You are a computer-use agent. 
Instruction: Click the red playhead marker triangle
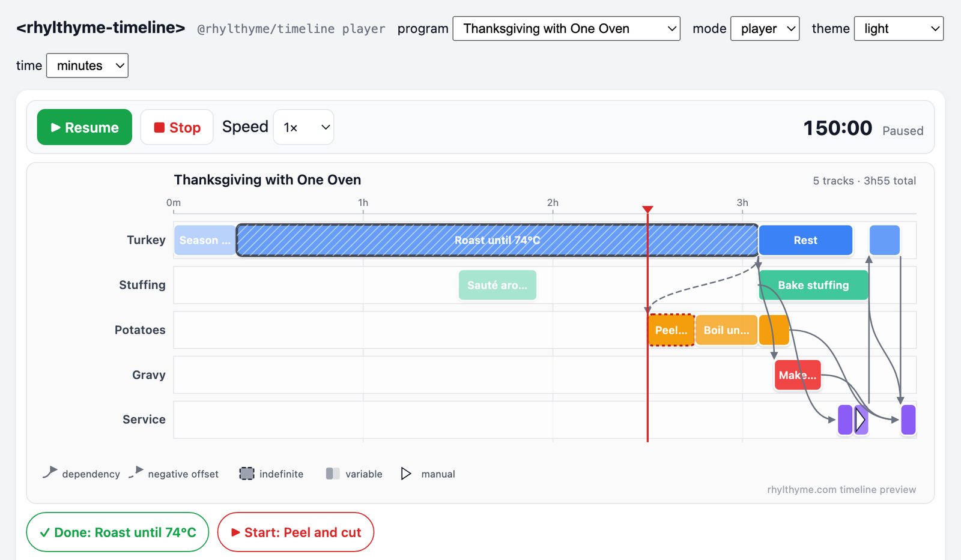tap(647, 209)
